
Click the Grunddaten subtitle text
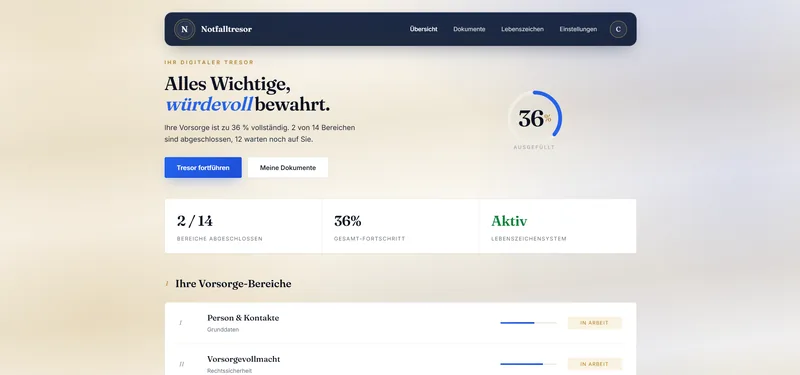[x=223, y=330]
